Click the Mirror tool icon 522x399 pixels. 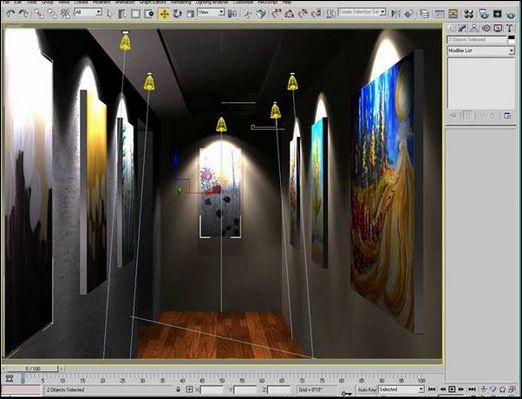click(396, 13)
